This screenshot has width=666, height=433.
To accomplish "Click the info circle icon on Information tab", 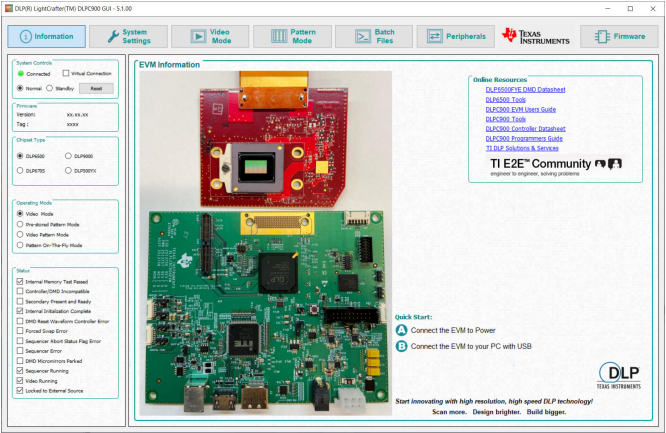I will click(25, 37).
